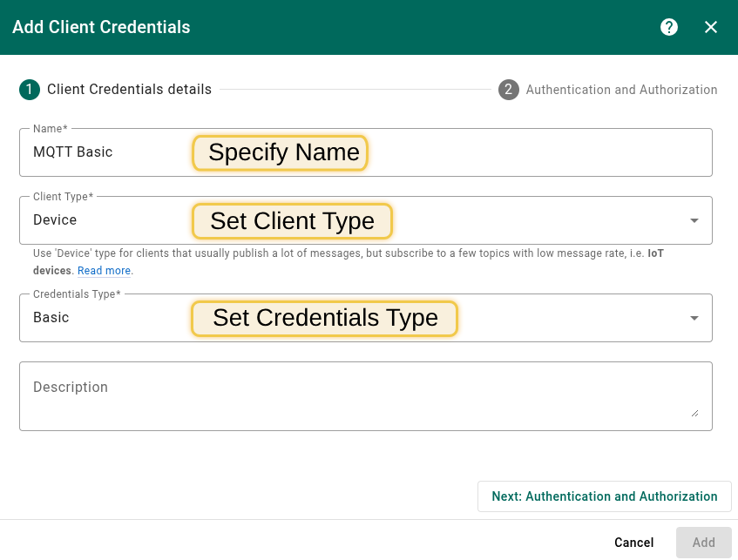Click the Description field resize handle
This screenshot has width=738, height=560.
[x=694, y=413]
